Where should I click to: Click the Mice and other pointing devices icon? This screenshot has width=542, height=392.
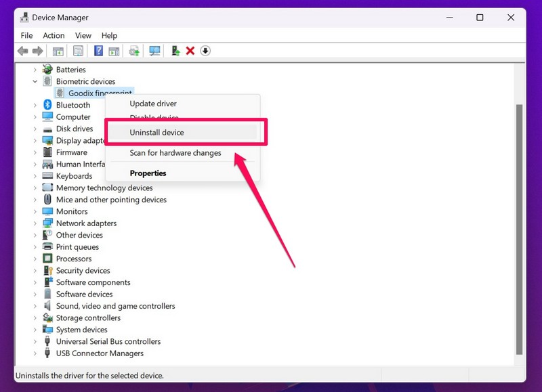[x=47, y=199]
